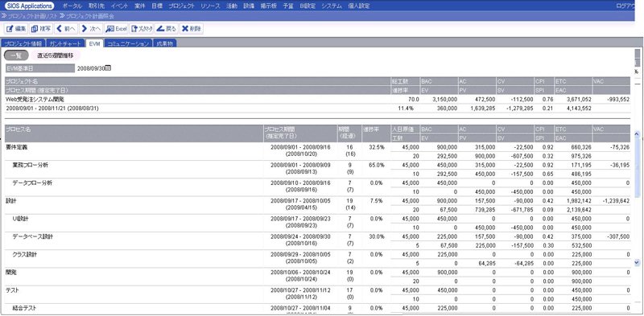Click the VAC value -1,239,642
The width and height of the screenshot is (644, 316).
click(616, 201)
